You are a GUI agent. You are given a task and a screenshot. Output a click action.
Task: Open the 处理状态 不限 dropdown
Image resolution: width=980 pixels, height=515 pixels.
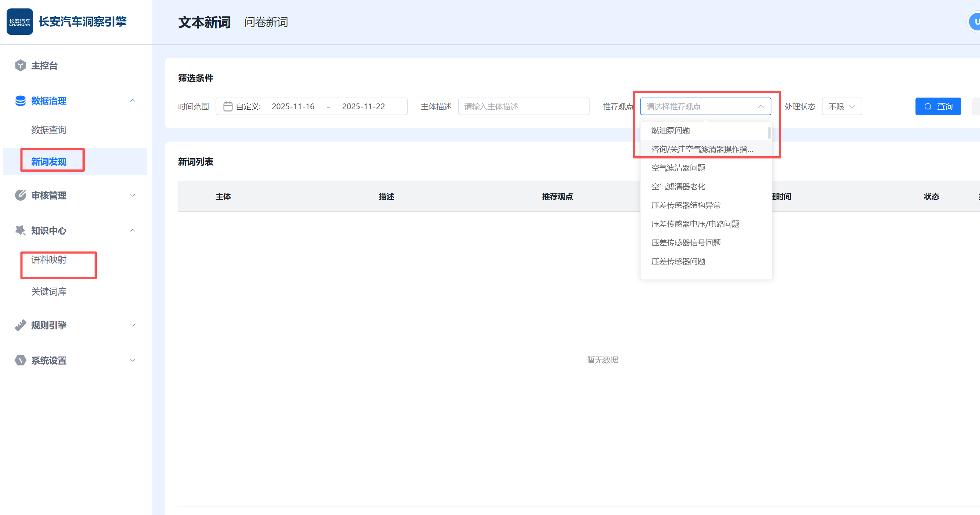tap(841, 107)
